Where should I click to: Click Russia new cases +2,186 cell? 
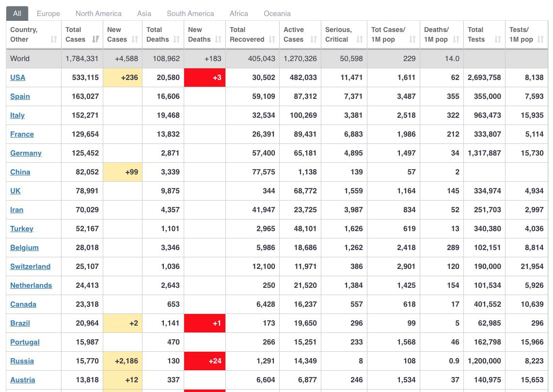(123, 361)
